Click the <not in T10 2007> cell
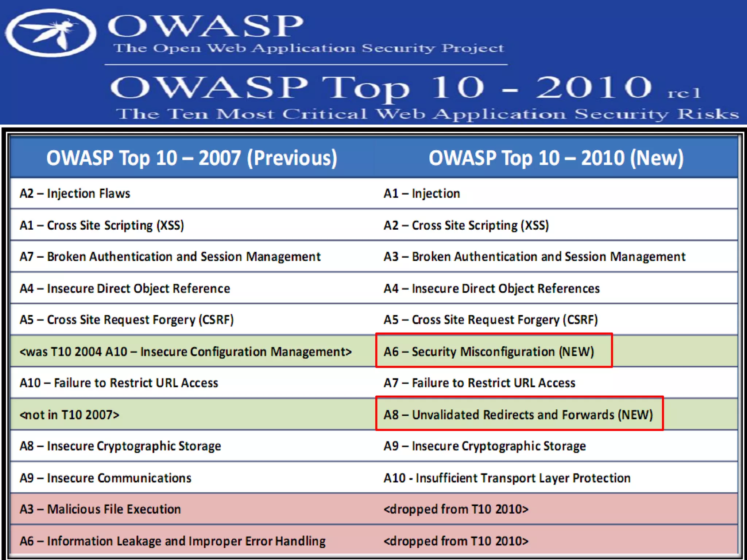Viewport: 747px width, 560px height. [x=69, y=415]
